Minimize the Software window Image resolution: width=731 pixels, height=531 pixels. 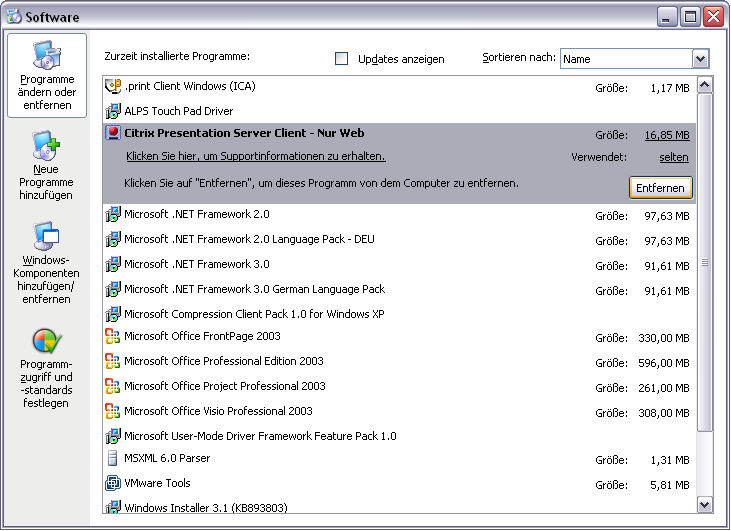(667, 17)
